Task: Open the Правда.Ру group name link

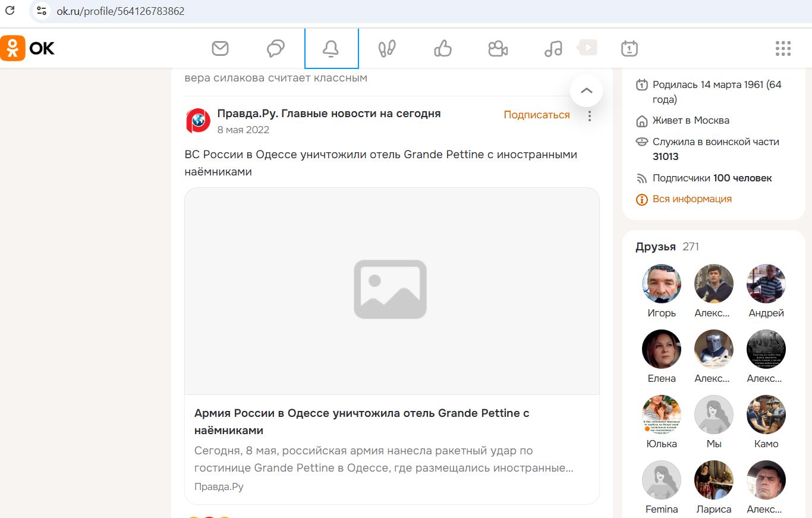Action: [x=329, y=114]
